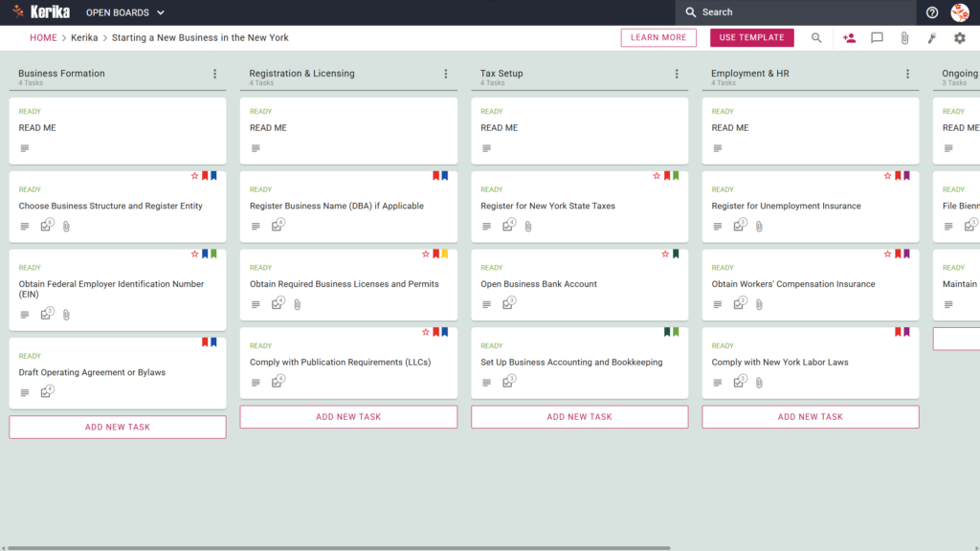Add new task under Employment & HR

click(811, 417)
